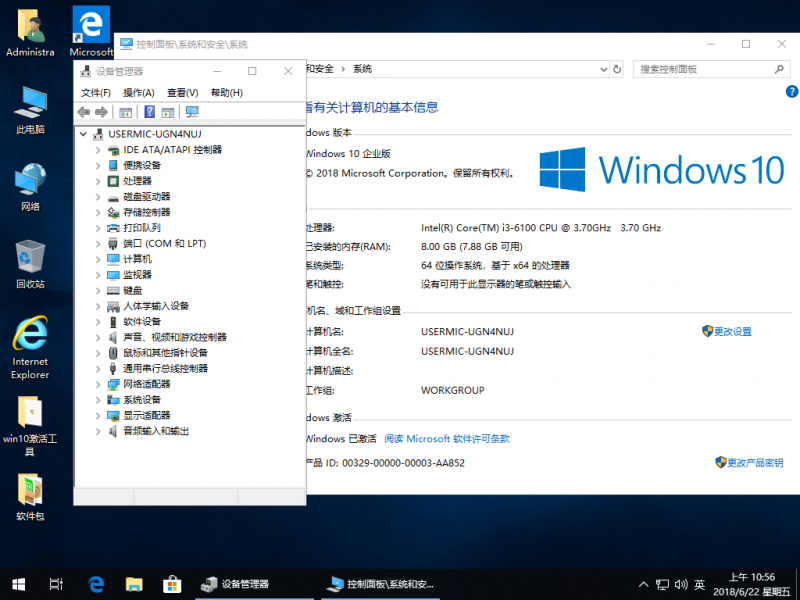The width and height of the screenshot is (800, 600).
Task: Select the 打印队列 printer icon
Action: (x=113, y=228)
